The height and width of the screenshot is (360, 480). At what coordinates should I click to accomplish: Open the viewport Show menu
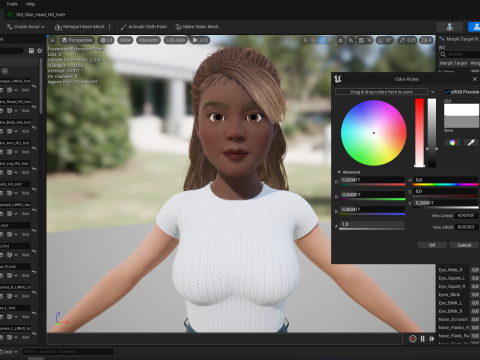pyautogui.click(x=125, y=40)
